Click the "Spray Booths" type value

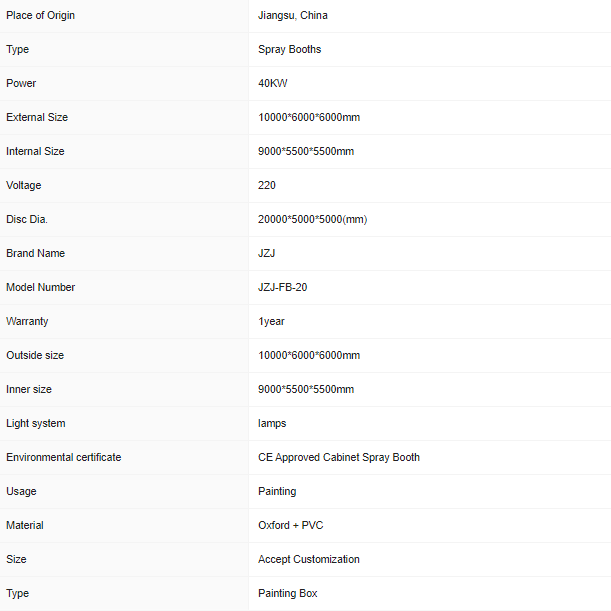point(289,49)
